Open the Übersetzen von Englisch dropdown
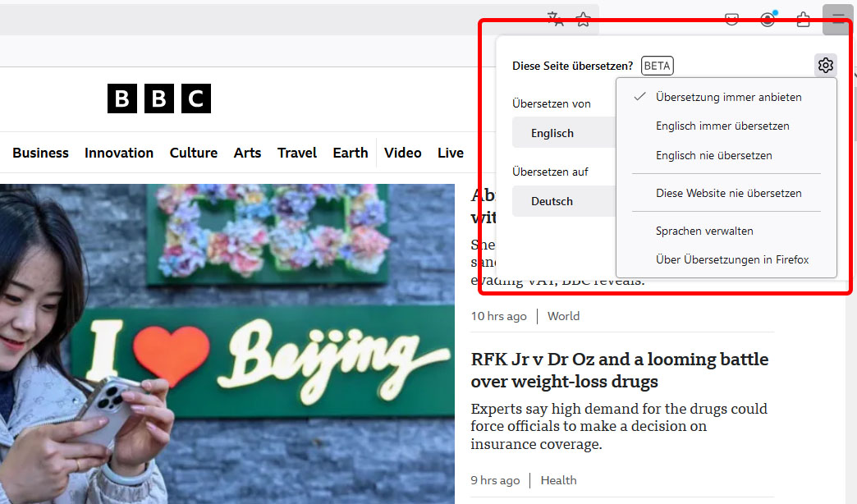 pos(552,132)
